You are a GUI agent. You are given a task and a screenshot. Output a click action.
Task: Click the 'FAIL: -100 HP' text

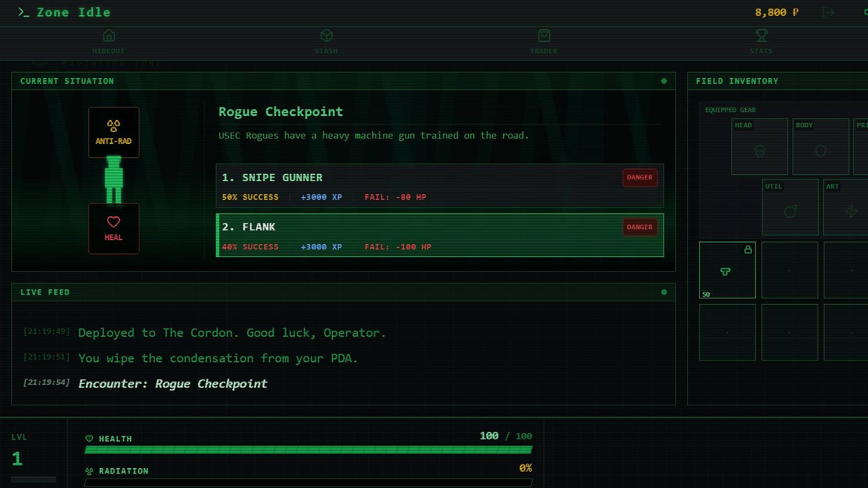click(398, 247)
